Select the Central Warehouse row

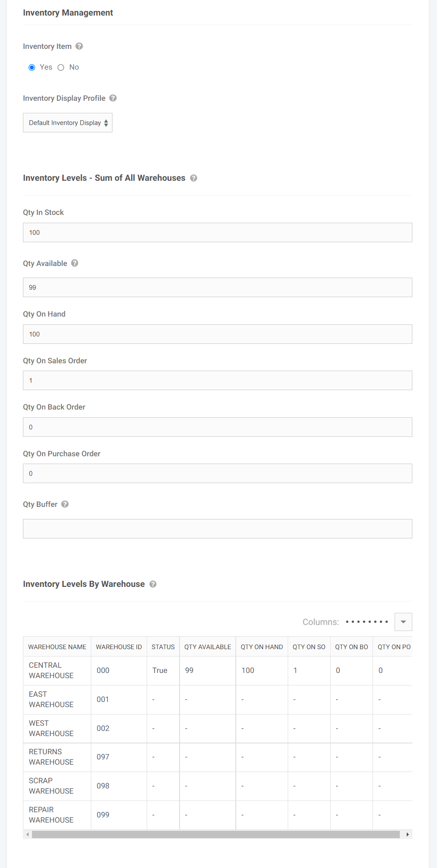218,670
